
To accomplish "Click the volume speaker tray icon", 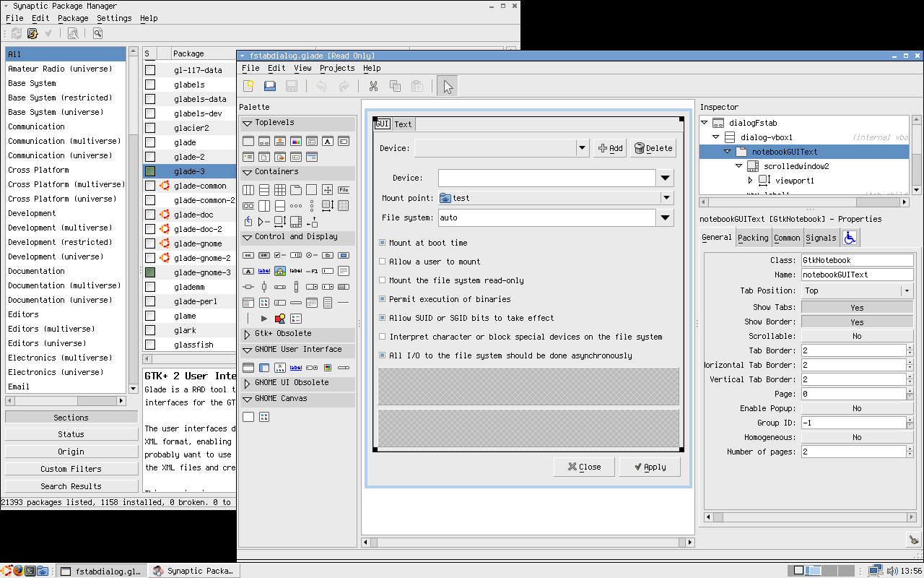I will 892,571.
